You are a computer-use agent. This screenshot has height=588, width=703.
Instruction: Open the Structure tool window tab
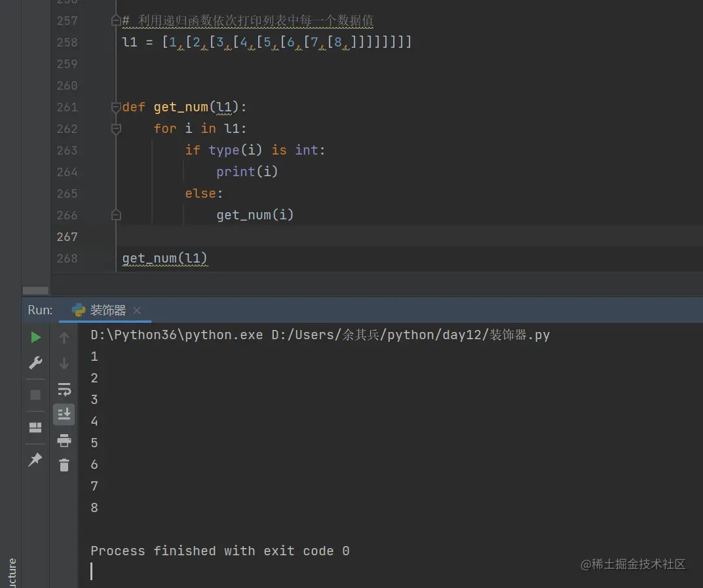coord(12,573)
